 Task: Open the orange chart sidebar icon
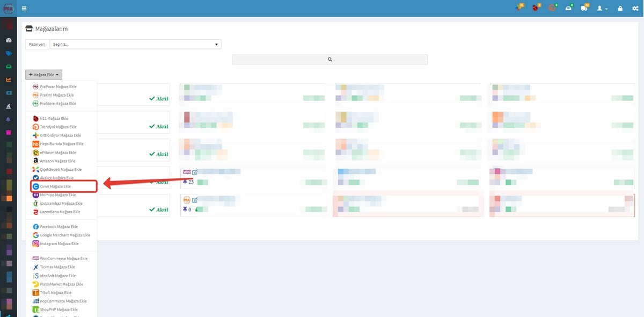point(9,80)
